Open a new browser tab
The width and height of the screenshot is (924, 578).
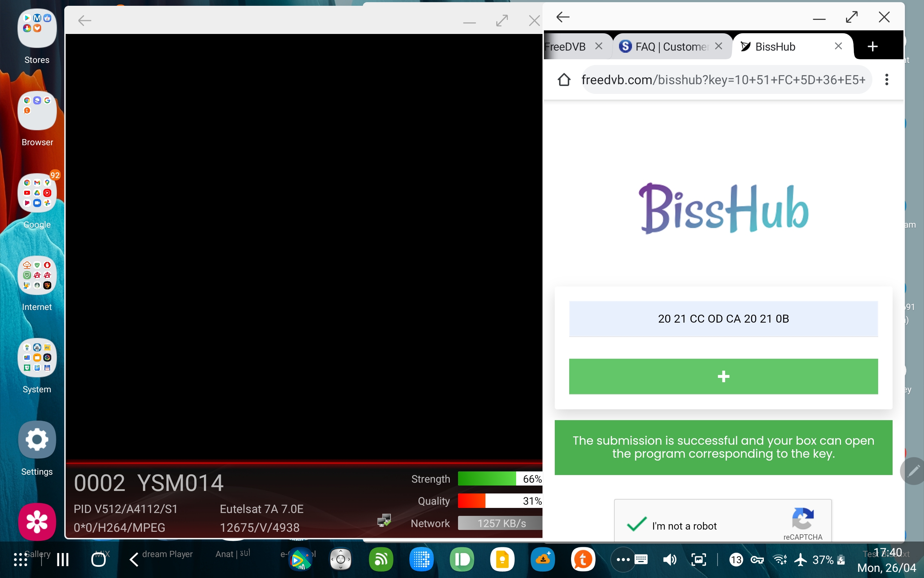click(x=872, y=47)
